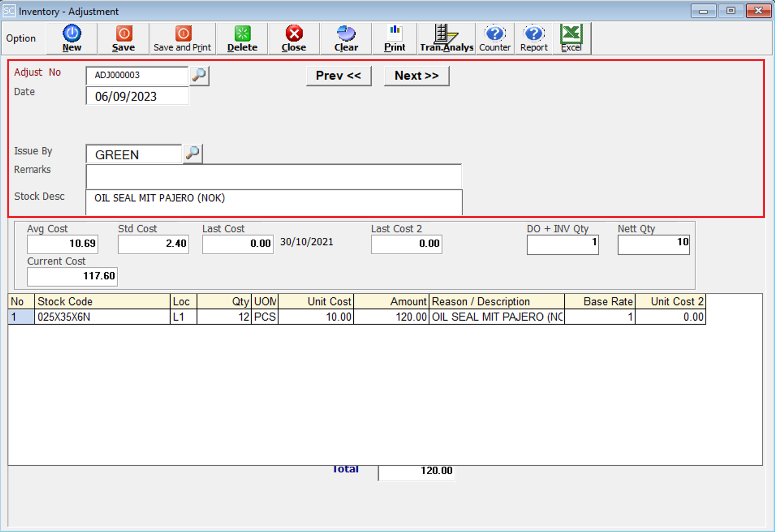Click the Last Cost 2 field
775x532 pixels.
coord(407,244)
